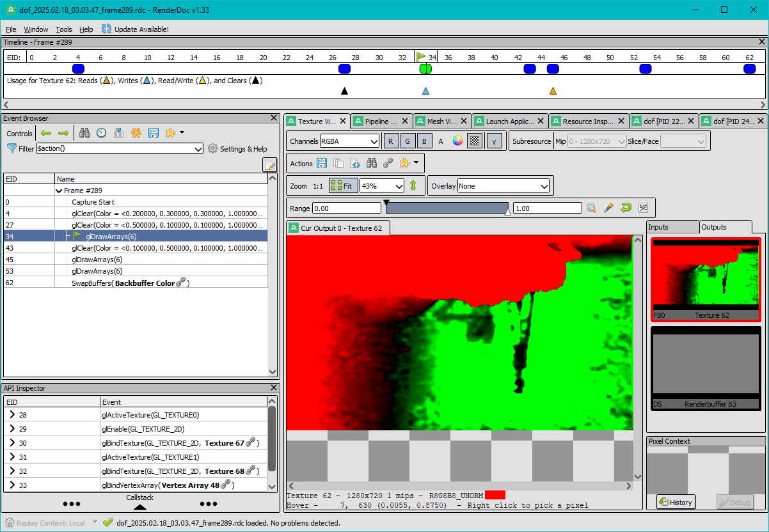Image resolution: width=769 pixels, height=532 pixels.
Task: Enable the gamma (γ) display toggle
Action: 494,140
